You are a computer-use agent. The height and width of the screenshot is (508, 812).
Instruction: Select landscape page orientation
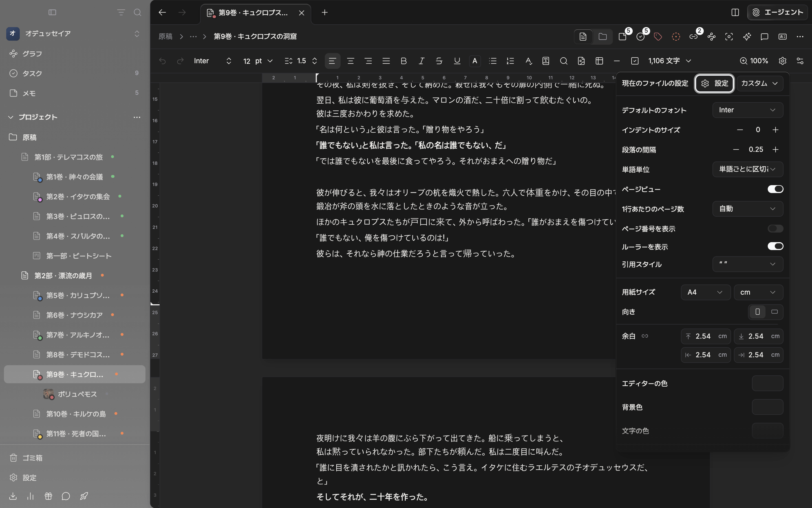(x=775, y=312)
